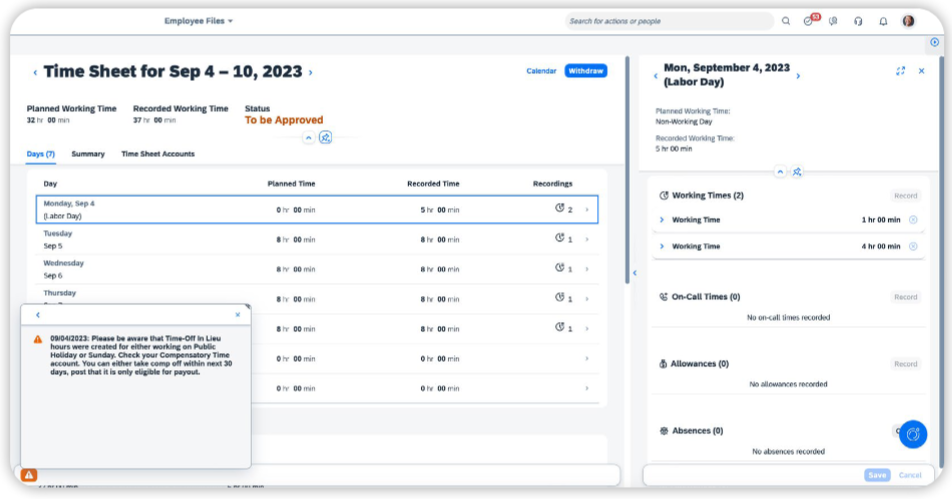Click Record button for Working Times
The height and width of the screenshot is (499, 952).
tap(905, 196)
